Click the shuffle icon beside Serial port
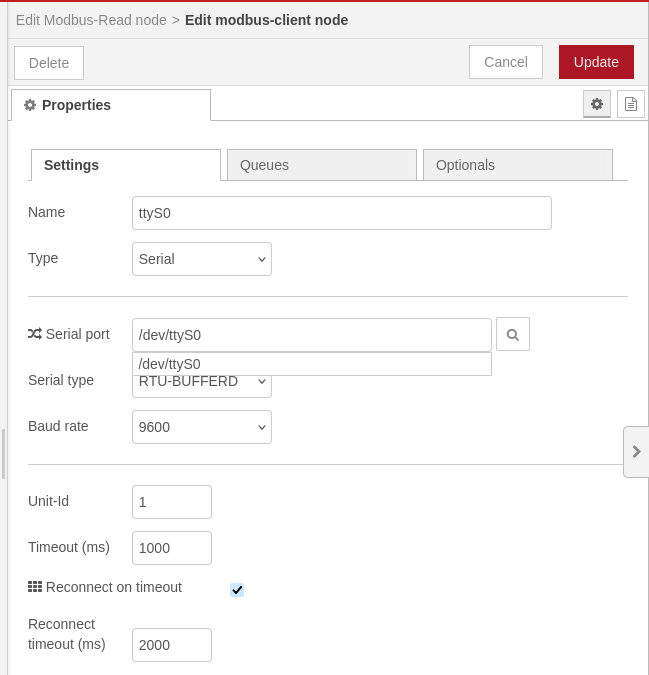The height and width of the screenshot is (675, 649). pyautogui.click(x=35, y=334)
